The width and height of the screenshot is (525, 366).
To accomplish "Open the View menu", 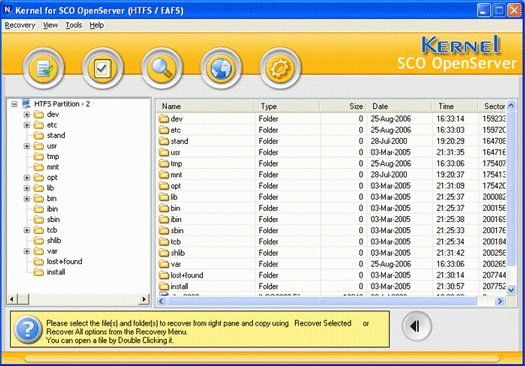I will (x=50, y=25).
